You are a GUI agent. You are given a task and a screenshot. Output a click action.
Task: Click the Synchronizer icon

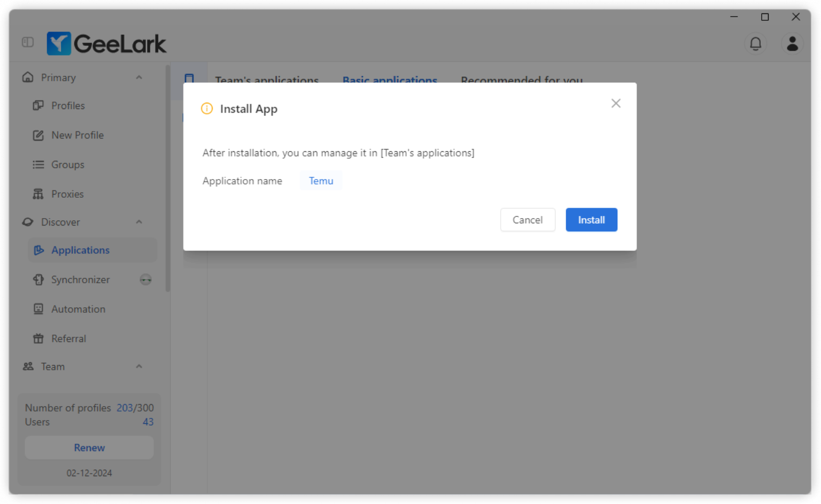[38, 280]
